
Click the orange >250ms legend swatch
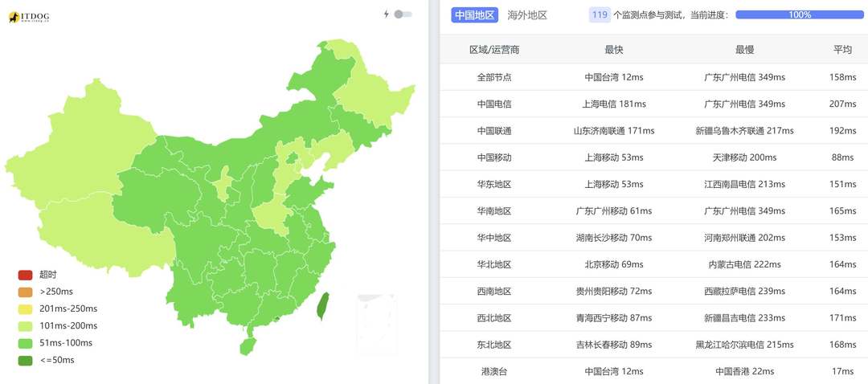[x=26, y=292]
